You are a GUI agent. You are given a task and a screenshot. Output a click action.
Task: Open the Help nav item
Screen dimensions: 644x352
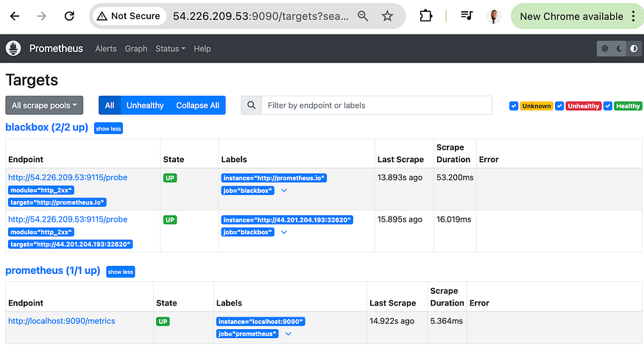pyautogui.click(x=202, y=49)
